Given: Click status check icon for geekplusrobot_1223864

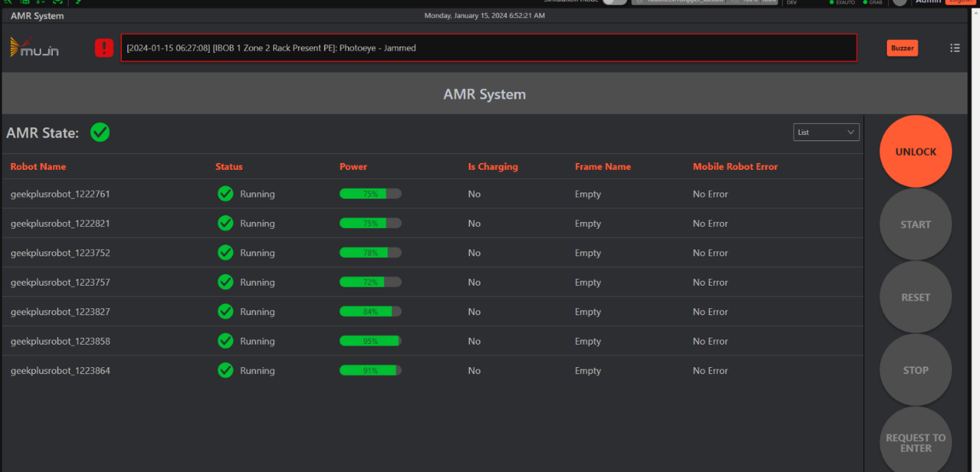Looking at the screenshot, I should tap(225, 371).
